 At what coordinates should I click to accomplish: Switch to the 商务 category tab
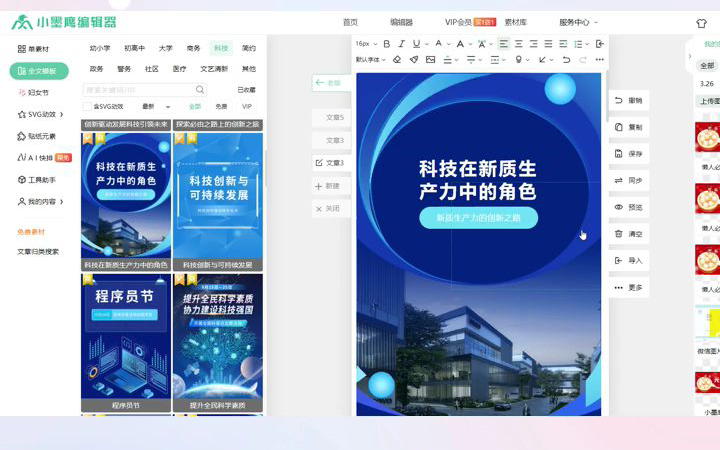coord(193,48)
